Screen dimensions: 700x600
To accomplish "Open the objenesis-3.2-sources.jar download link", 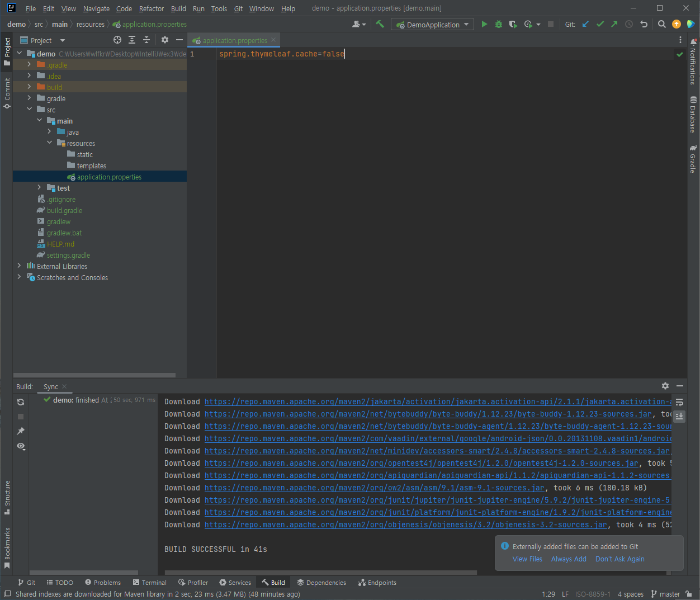I will pos(406,525).
